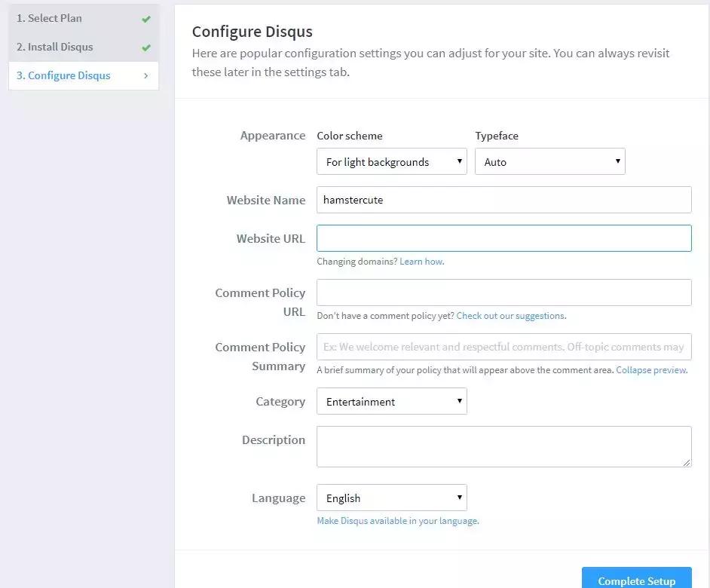Click the Configure Disqus chevron arrow
The width and height of the screenshot is (710, 588).
click(145, 75)
